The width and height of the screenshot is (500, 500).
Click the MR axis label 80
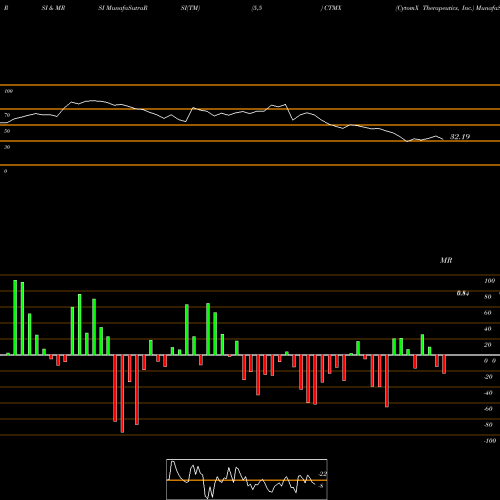click(x=488, y=297)
